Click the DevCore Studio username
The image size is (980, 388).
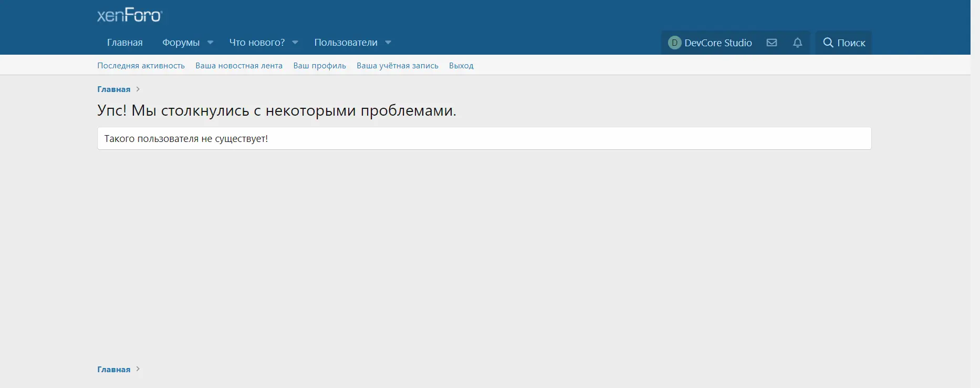tap(718, 43)
